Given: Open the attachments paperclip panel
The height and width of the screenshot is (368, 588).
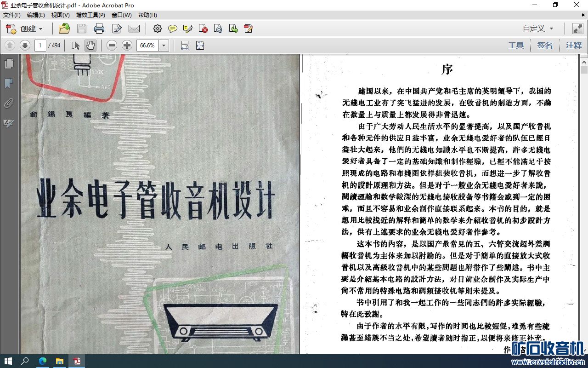Looking at the screenshot, I should 9,103.
